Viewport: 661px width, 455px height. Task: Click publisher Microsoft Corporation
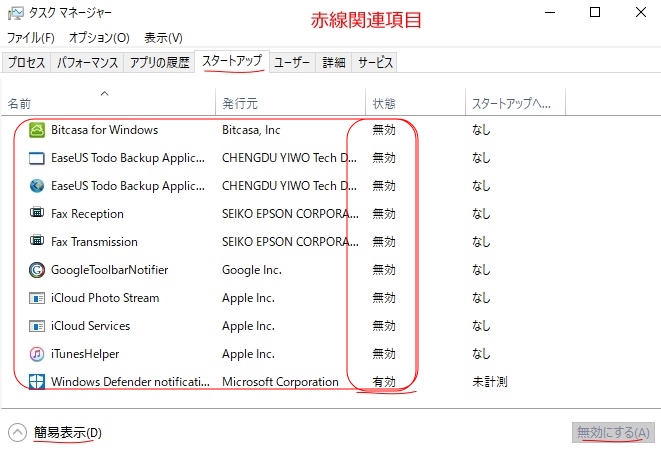point(280,382)
